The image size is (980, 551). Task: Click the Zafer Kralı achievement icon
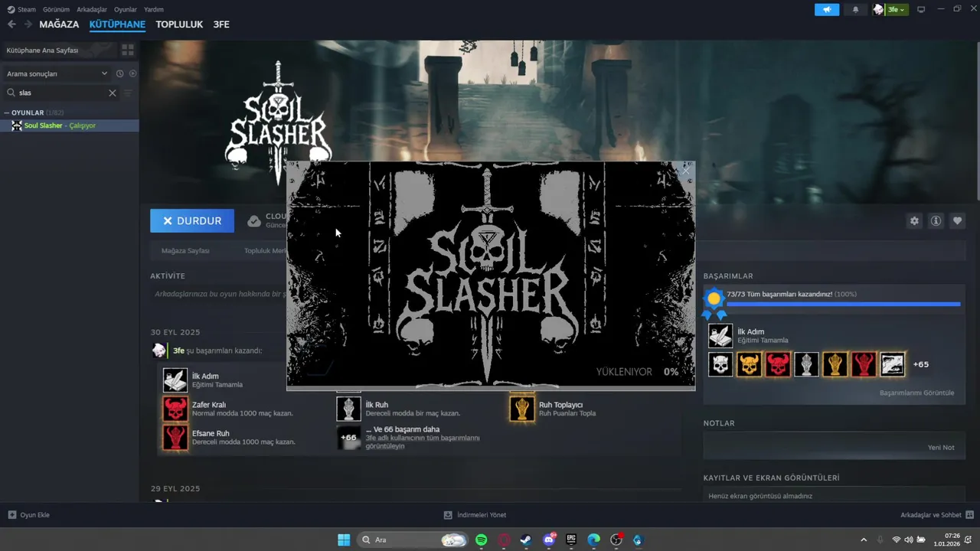point(175,409)
